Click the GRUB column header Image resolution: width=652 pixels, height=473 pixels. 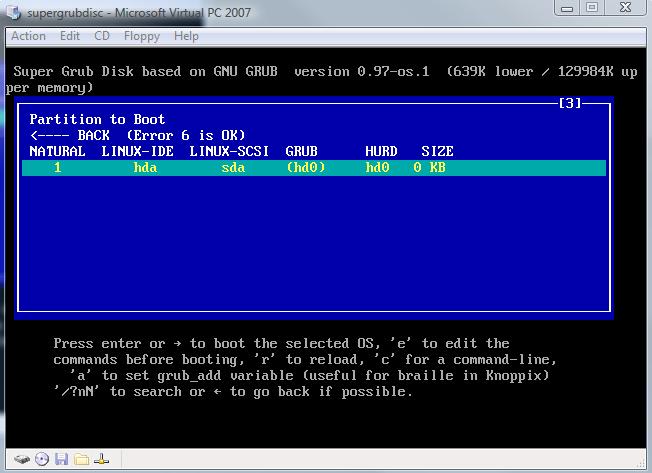[x=301, y=151]
